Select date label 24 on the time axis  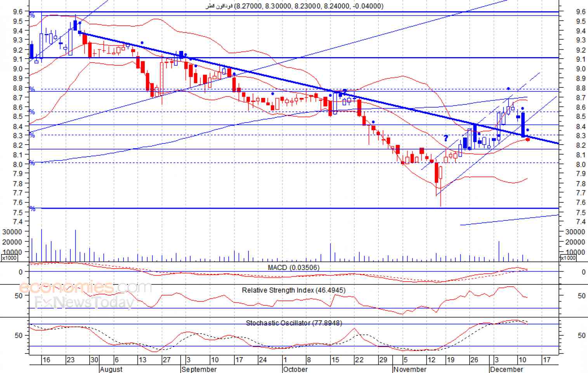[263, 360]
